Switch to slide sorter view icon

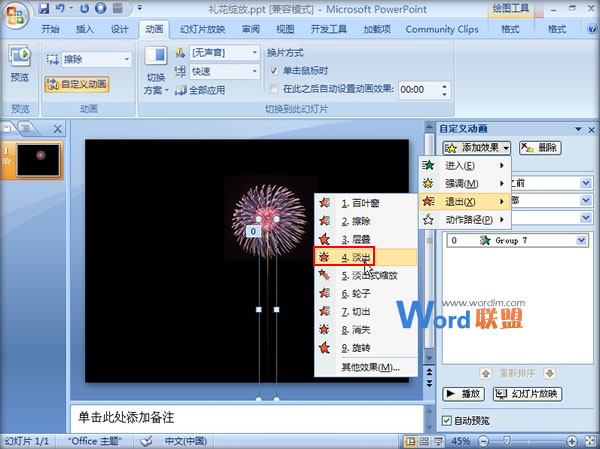pos(424,441)
